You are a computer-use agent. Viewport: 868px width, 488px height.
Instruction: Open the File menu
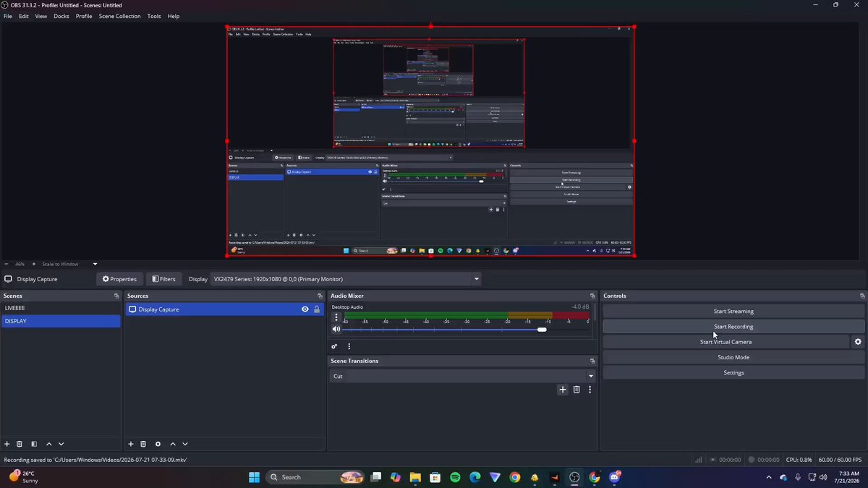click(8, 16)
